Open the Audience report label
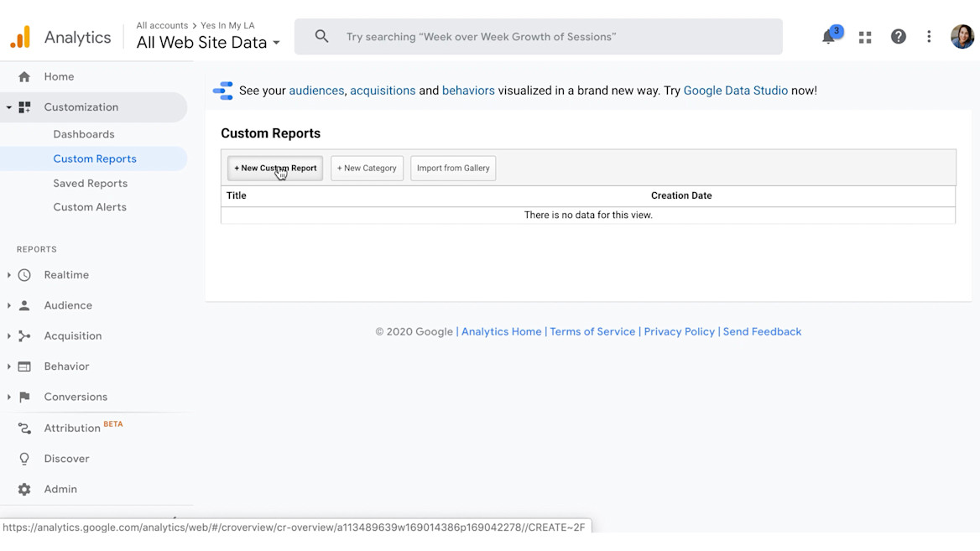Image resolution: width=980 pixels, height=551 pixels. click(68, 305)
